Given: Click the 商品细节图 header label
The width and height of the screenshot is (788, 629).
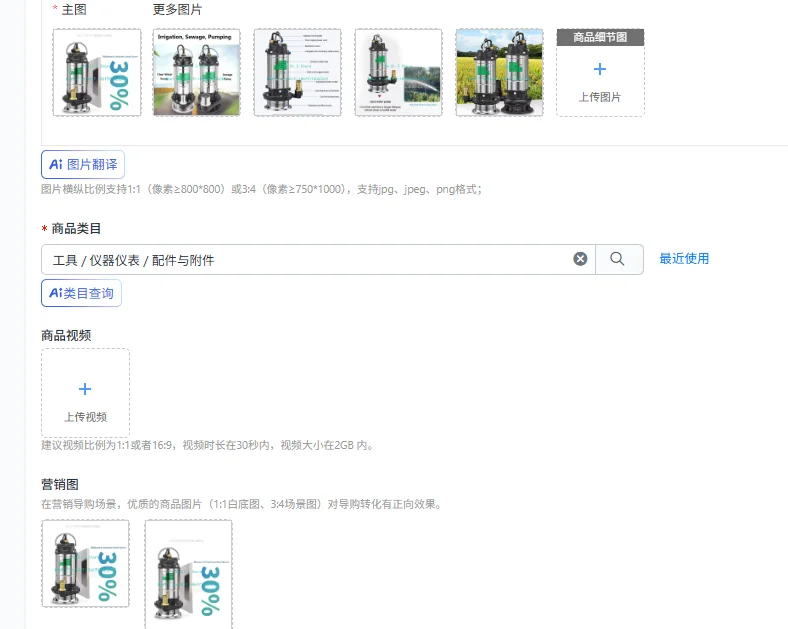Looking at the screenshot, I should pyautogui.click(x=600, y=37).
